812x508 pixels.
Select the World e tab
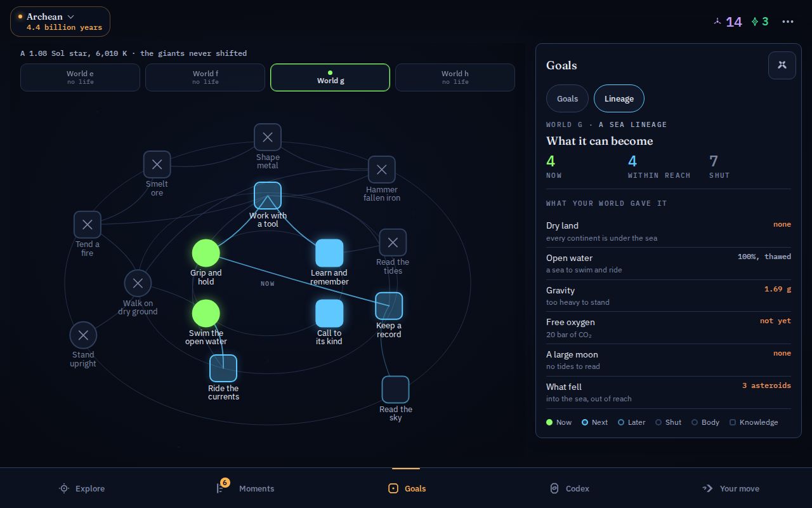80,77
